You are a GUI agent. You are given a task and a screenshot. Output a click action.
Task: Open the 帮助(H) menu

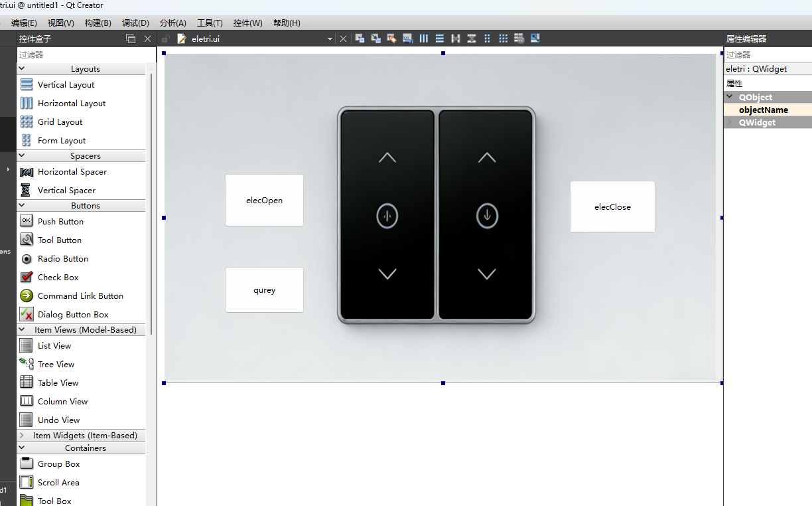287,23
